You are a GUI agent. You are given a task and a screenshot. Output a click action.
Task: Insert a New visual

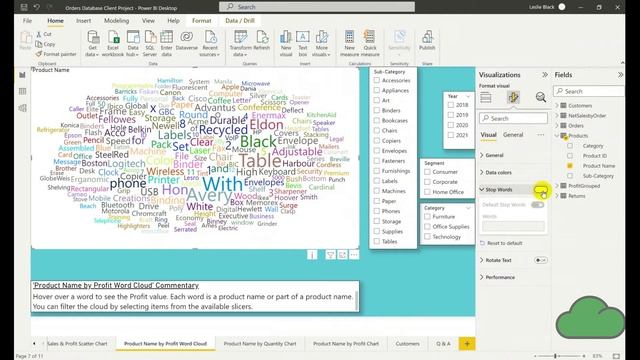pyautogui.click(x=286, y=43)
